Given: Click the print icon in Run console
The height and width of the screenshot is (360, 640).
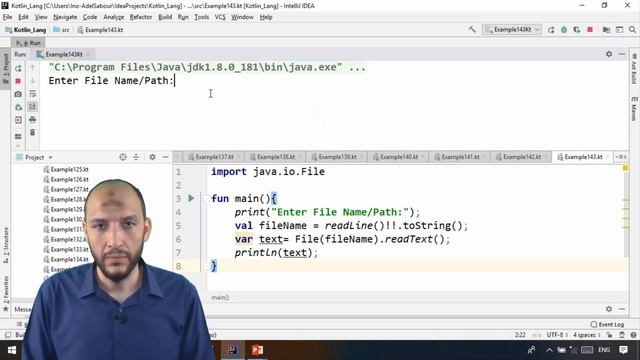Looking at the screenshot, I should pyautogui.click(x=33, y=120).
